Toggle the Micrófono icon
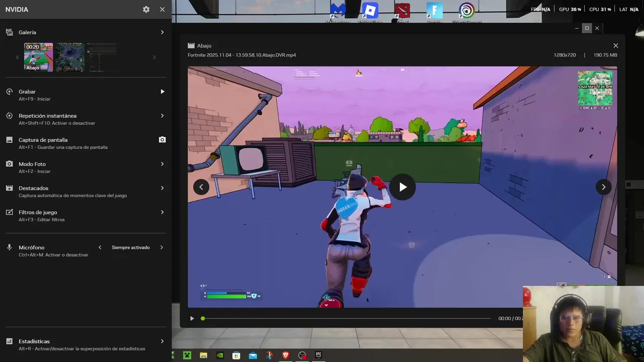644x362 pixels. pyautogui.click(x=9, y=247)
